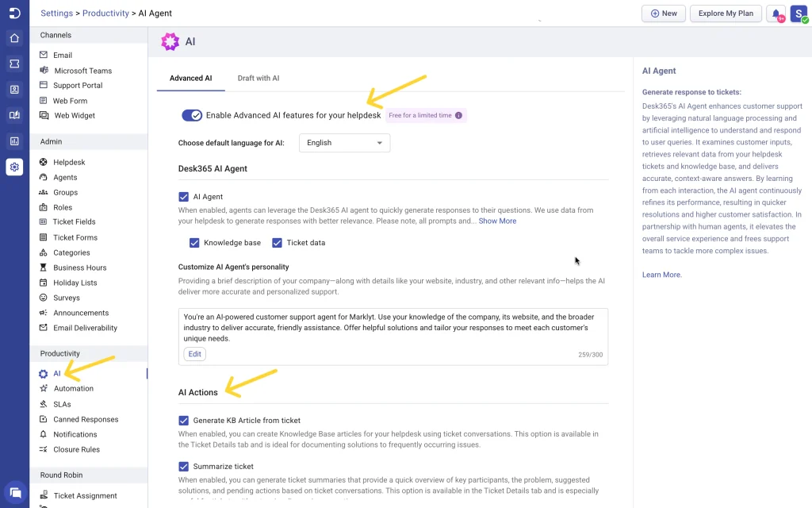The width and height of the screenshot is (812, 508).
Task: Click the Support Portal icon
Action: point(44,85)
